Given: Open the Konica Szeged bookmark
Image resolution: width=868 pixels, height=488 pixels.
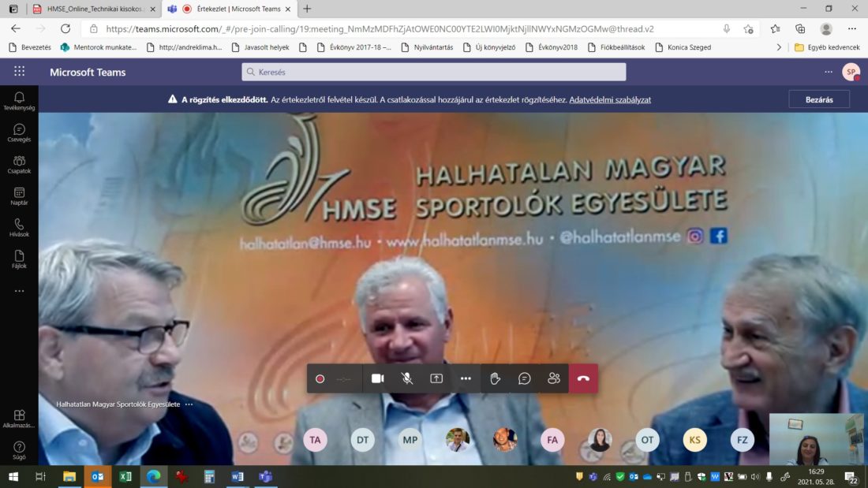Looking at the screenshot, I should pyautogui.click(x=683, y=47).
